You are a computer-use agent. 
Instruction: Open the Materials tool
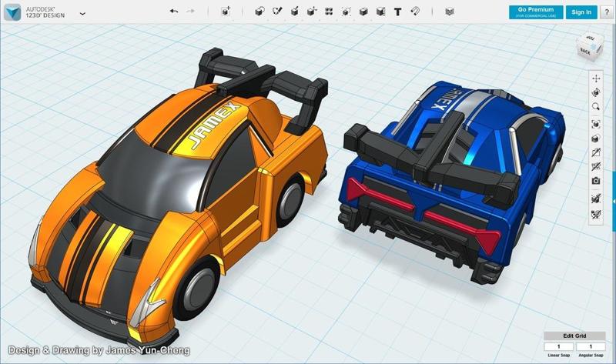click(450, 12)
